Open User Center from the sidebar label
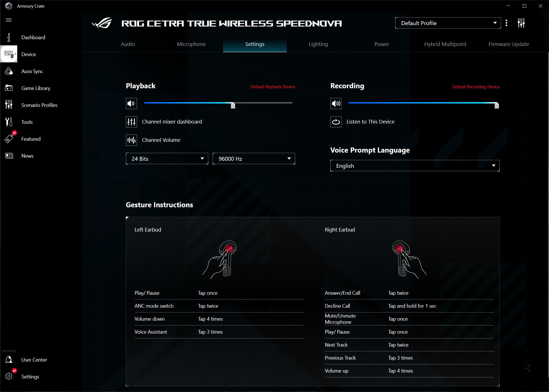Image resolution: width=549 pixels, height=392 pixels. click(x=34, y=360)
